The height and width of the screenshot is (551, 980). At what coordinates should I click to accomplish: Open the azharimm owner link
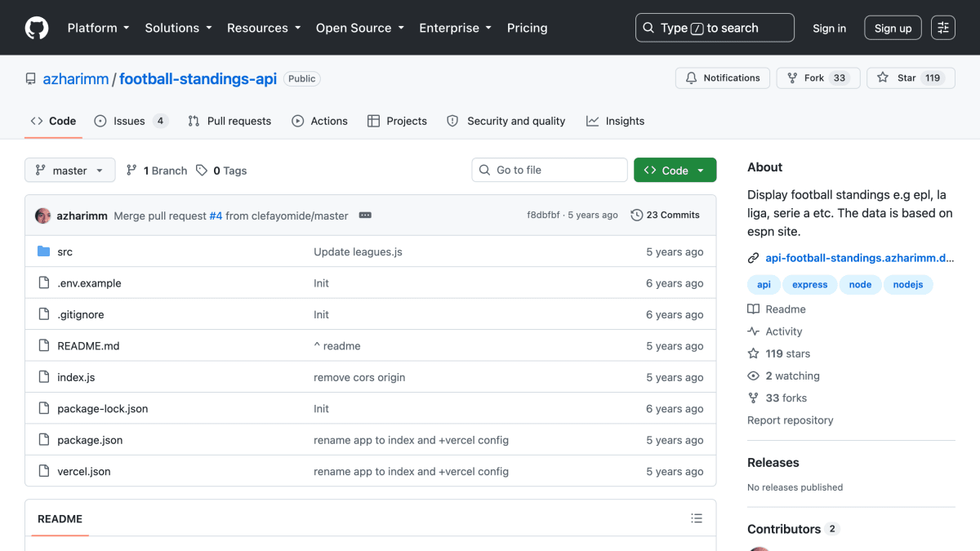pyautogui.click(x=78, y=79)
